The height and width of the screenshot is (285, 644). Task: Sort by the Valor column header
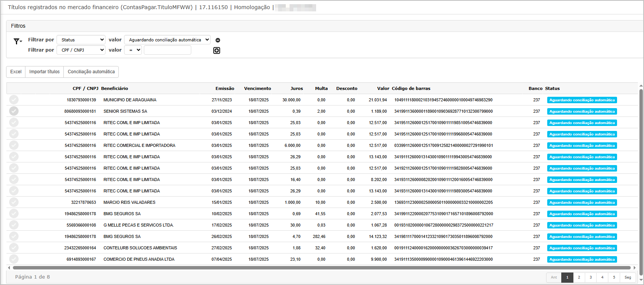coord(383,88)
